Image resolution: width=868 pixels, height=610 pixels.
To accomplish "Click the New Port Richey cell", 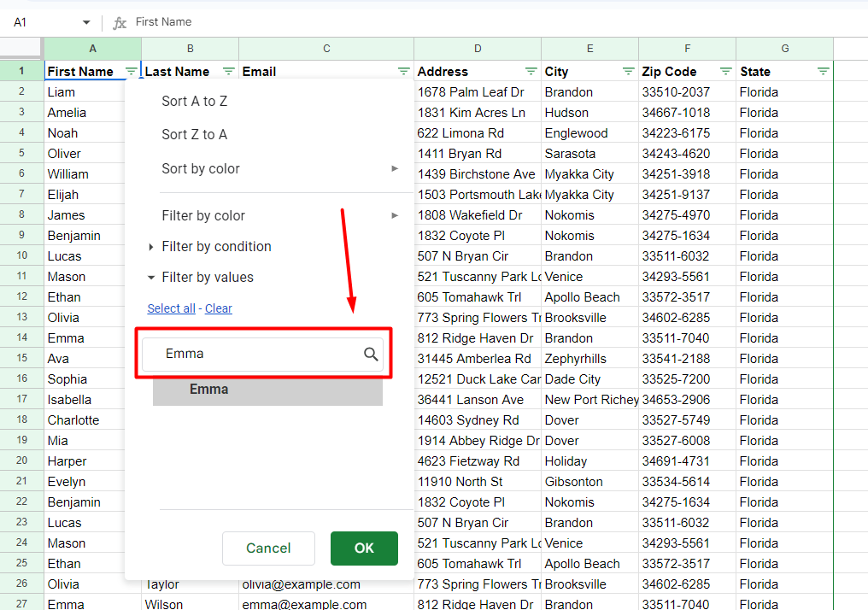I will [590, 400].
